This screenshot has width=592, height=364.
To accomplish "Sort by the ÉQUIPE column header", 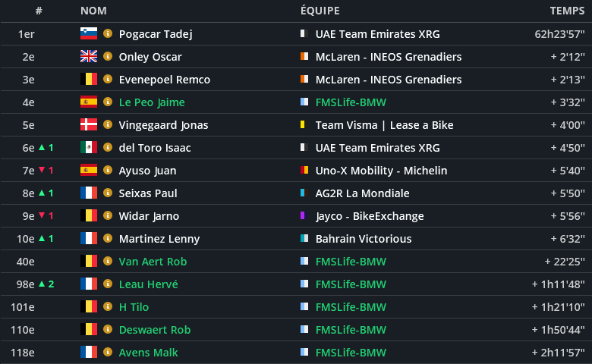I will click(320, 11).
